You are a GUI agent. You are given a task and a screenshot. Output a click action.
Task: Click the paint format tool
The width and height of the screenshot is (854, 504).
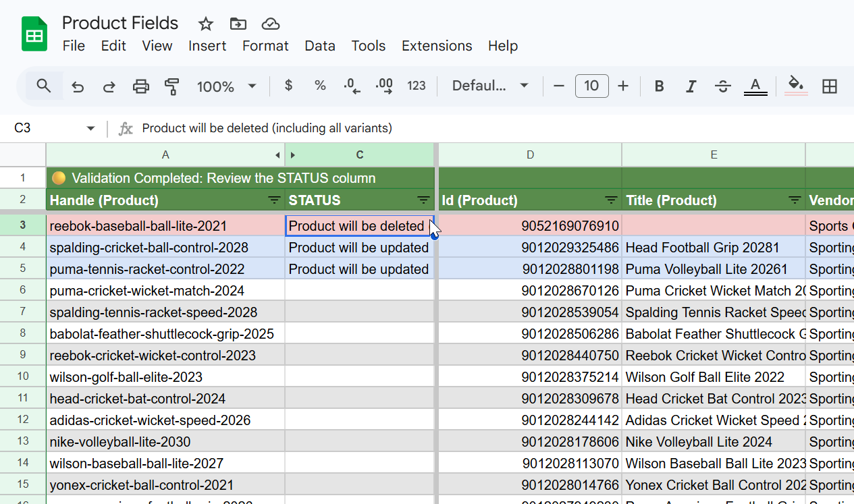tap(172, 86)
